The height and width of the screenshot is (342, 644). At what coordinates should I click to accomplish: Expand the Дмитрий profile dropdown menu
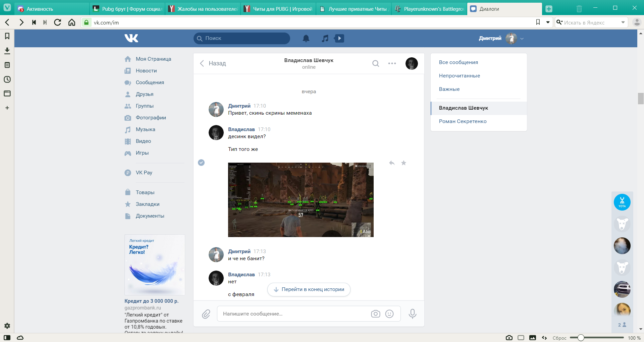coord(522,39)
